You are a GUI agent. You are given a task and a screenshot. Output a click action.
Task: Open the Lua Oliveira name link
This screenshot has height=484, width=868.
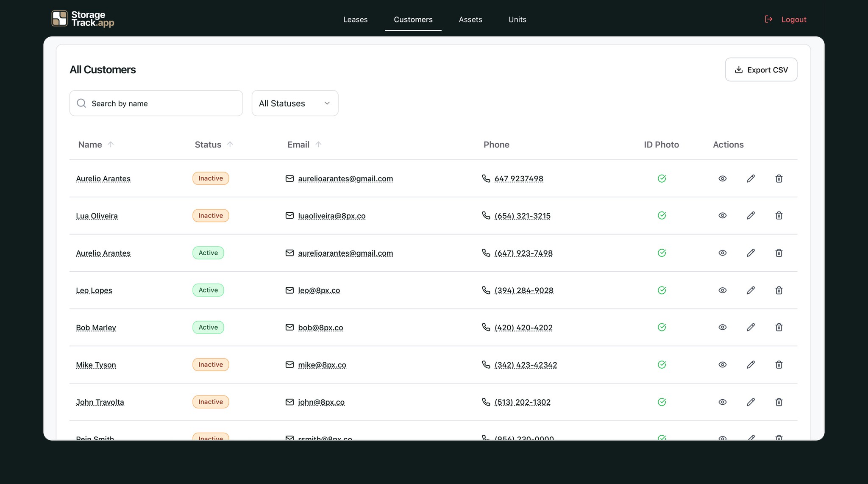pyautogui.click(x=97, y=216)
